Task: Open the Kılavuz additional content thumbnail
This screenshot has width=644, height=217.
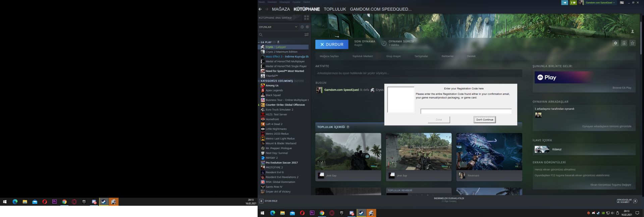Action: tap(542, 149)
